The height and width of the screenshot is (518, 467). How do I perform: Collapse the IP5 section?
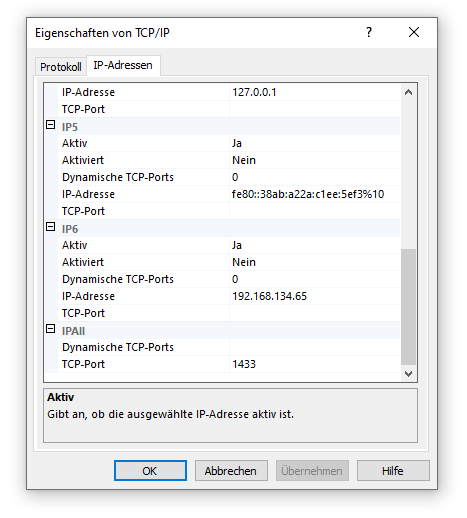pos(50,125)
